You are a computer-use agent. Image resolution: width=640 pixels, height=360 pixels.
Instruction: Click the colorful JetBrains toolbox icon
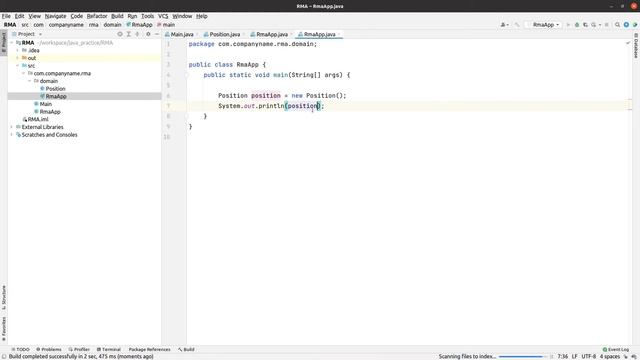pos(635,25)
